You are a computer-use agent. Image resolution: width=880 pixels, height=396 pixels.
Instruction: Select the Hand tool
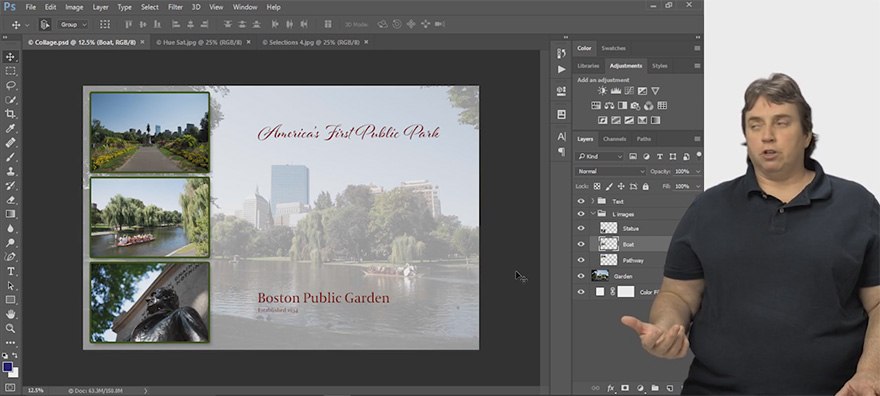(x=11, y=314)
